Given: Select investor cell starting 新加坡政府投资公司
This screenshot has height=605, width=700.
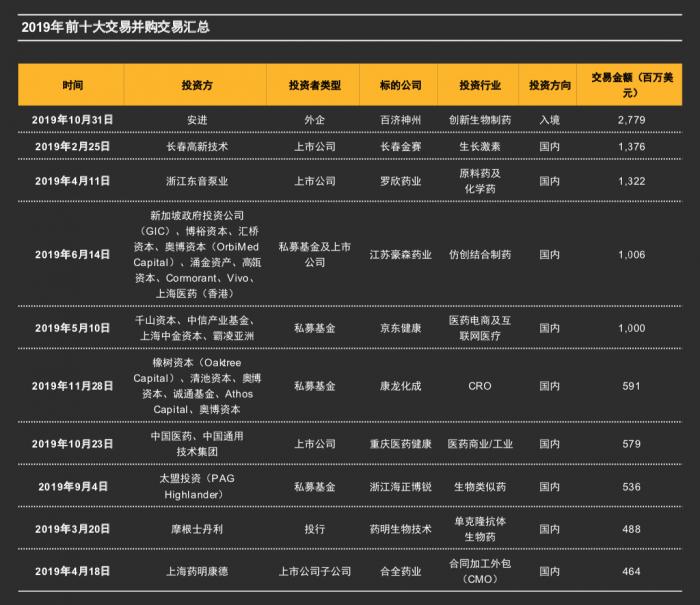Looking at the screenshot, I should [197, 255].
